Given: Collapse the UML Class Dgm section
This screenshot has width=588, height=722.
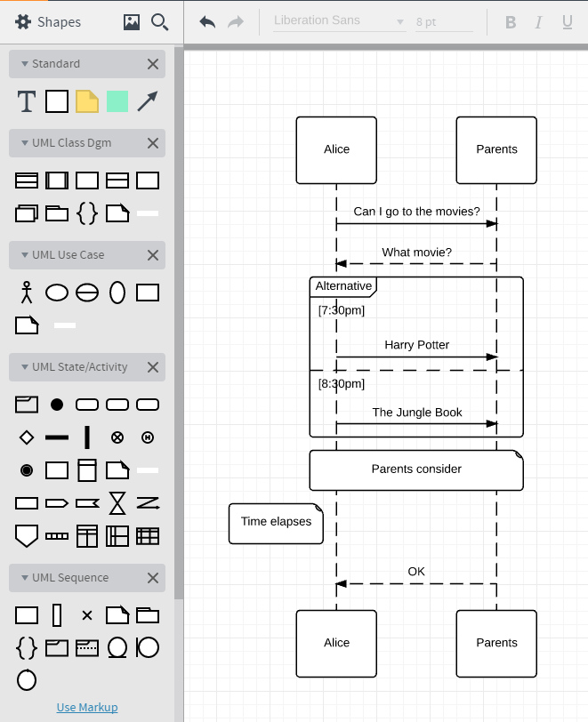Looking at the screenshot, I should click(x=25, y=143).
